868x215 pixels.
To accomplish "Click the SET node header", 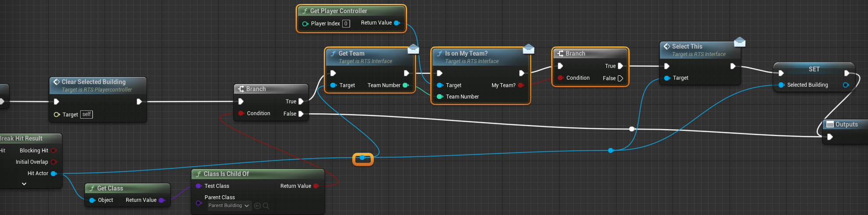I will (x=814, y=69).
